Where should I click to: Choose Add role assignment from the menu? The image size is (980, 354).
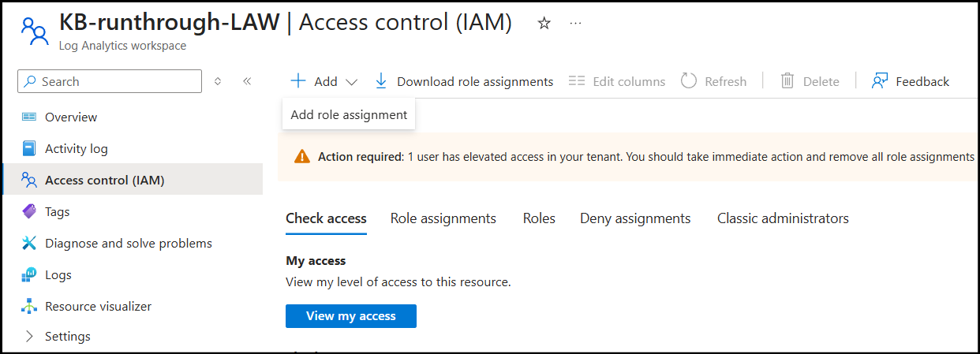tap(349, 114)
